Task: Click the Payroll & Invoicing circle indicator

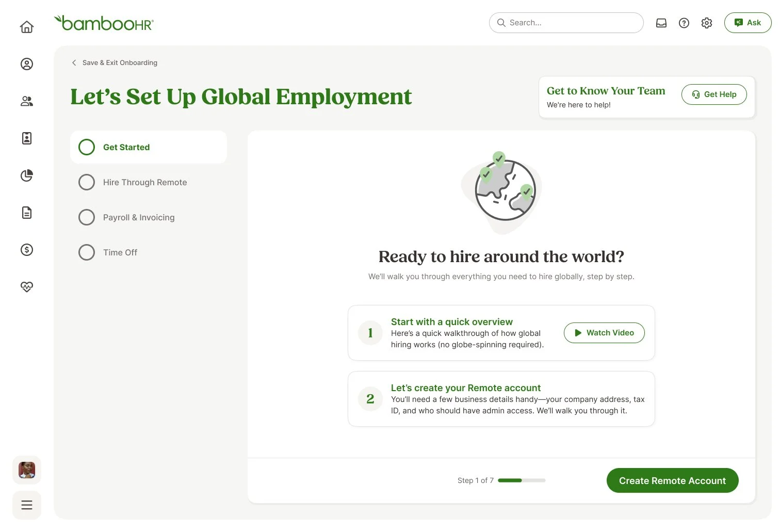Action: pyautogui.click(x=87, y=217)
